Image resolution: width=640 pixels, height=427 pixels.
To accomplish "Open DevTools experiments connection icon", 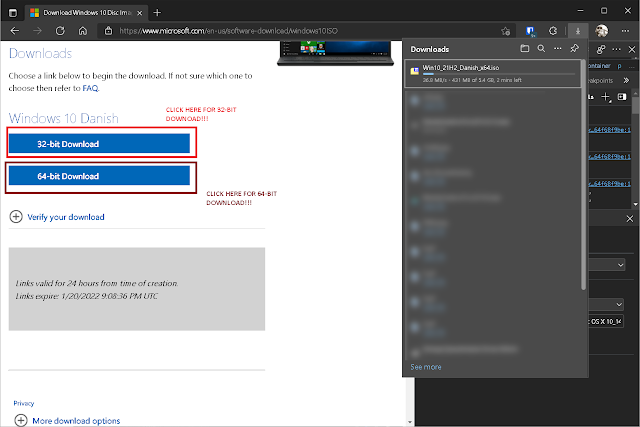I will click(x=601, y=49).
